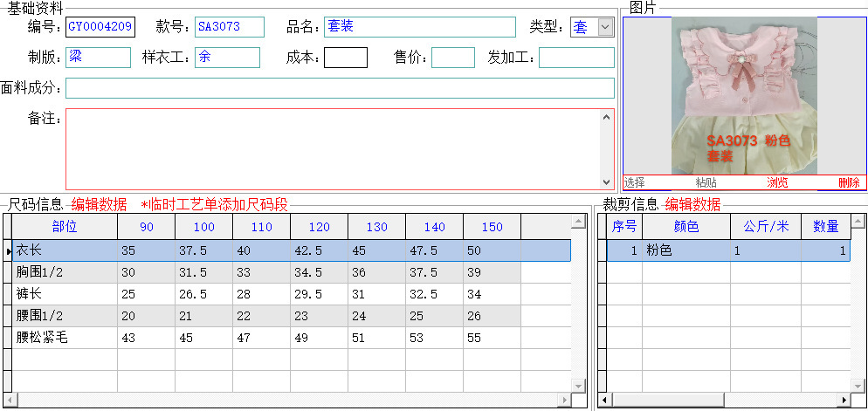Click the 衣长 value 47.5

tap(434, 250)
